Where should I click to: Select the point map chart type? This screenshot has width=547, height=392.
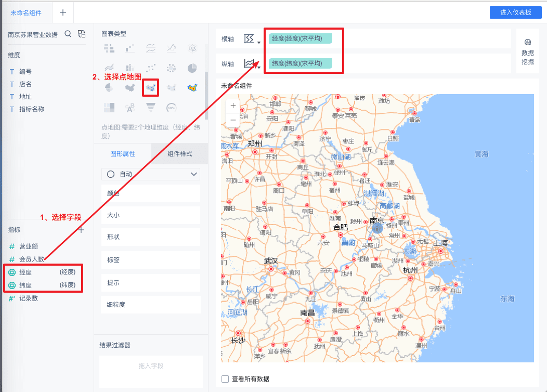tap(151, 87)
